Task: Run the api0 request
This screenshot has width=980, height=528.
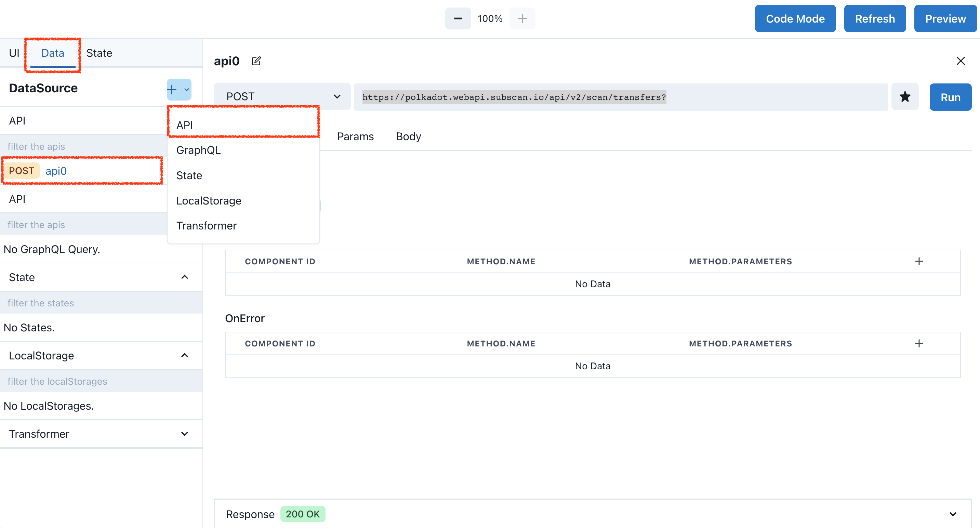Action: pos(950,97)
